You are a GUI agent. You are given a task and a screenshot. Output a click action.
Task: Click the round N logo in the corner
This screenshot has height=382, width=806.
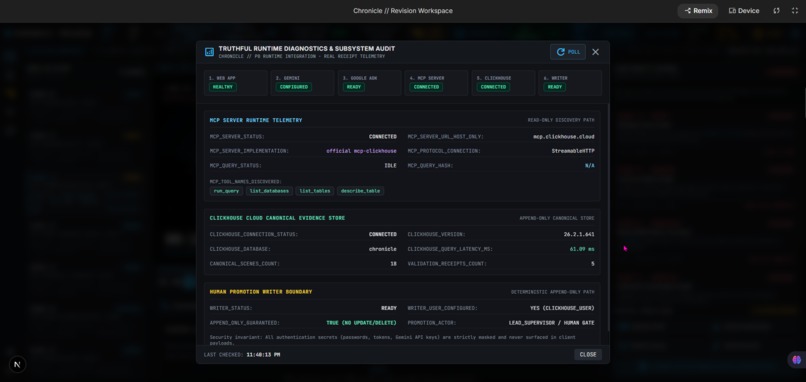tap(17, 365)
